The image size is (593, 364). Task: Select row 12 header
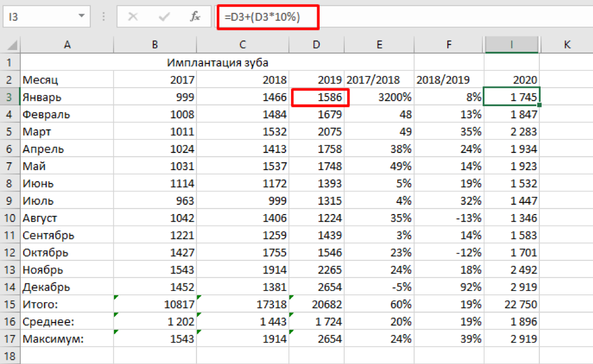10,252
